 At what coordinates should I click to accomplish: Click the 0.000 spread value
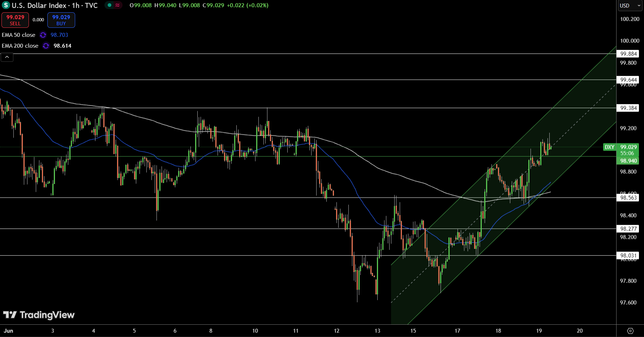pos(38,20)
